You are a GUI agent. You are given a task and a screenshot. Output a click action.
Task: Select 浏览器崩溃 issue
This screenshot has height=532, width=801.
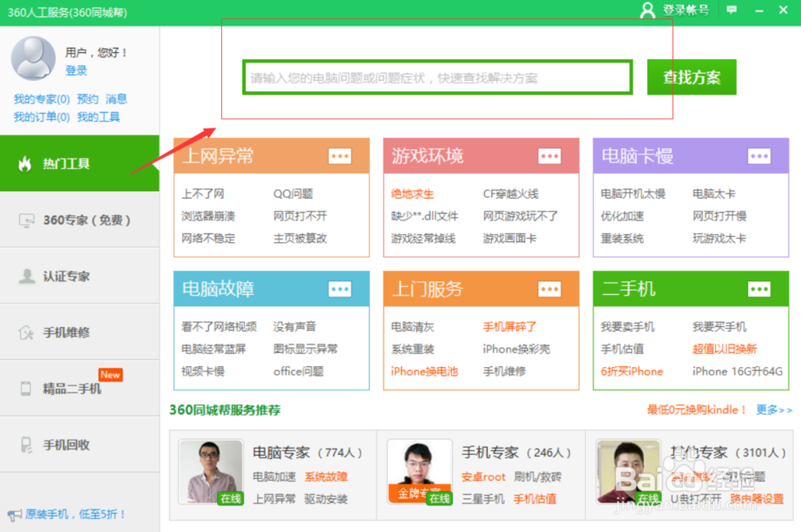(x=208, y=216)
